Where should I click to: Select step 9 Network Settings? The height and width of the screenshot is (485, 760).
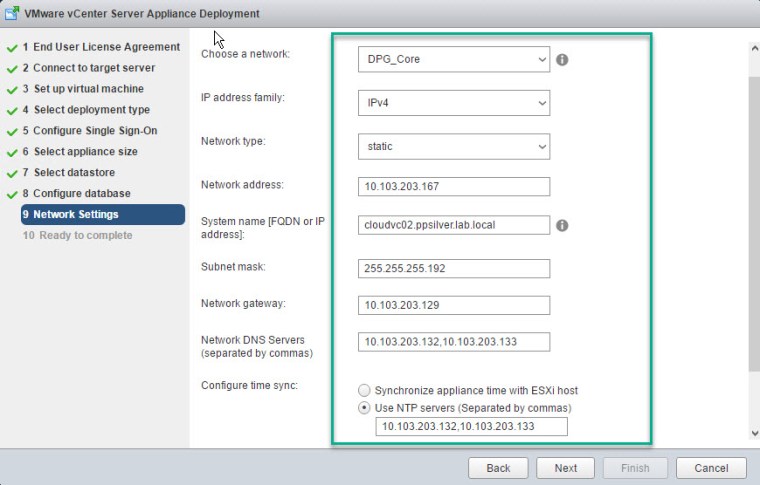[x=103, y=214]
